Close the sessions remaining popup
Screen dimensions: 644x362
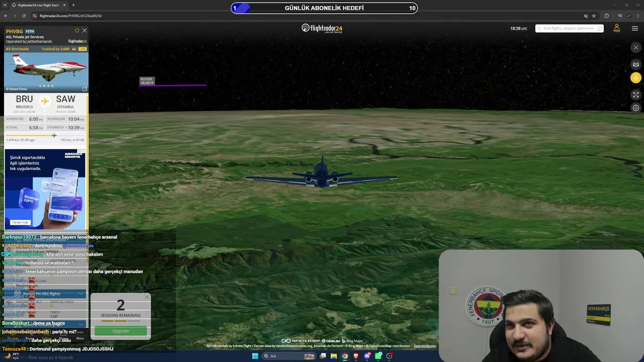pyautogui.click(x=146, y=297)
